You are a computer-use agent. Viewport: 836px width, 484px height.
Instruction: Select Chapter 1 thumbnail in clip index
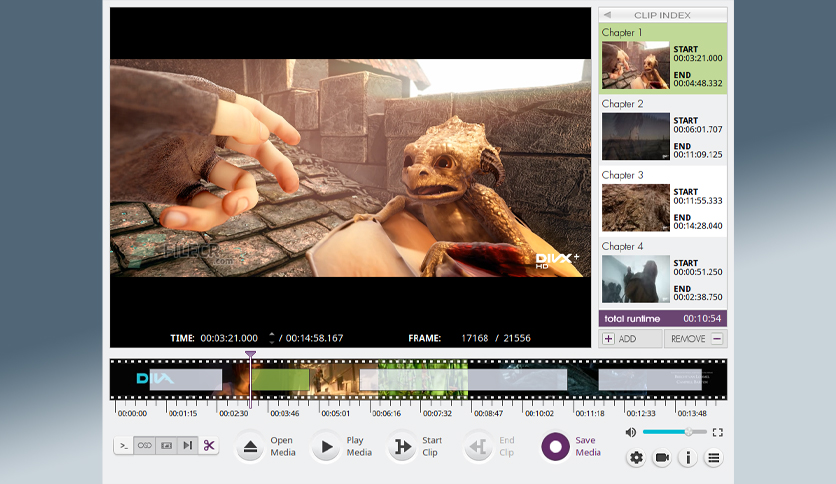pos(636,65)
